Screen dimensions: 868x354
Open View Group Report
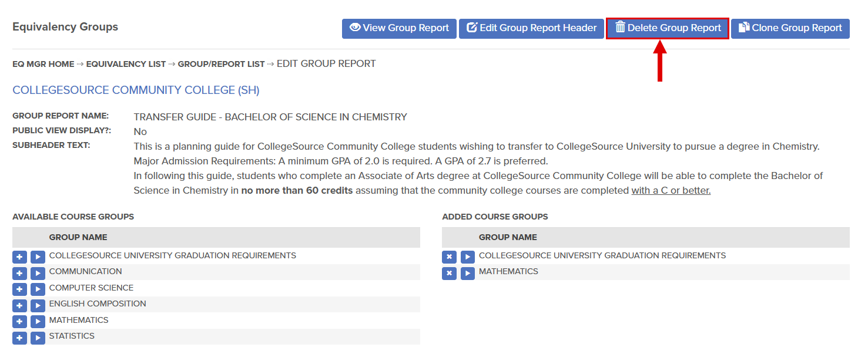coord(399,28)
